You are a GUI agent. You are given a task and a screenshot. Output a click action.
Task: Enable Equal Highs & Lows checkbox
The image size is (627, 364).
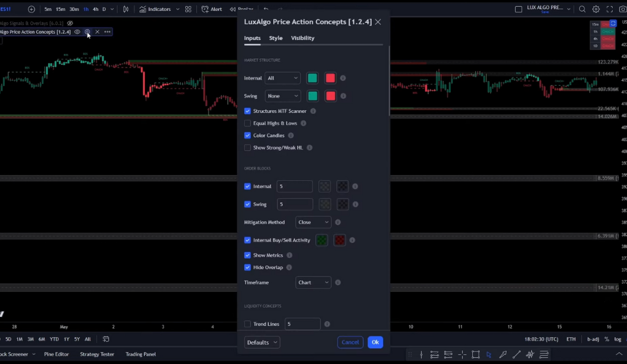tap(247, 123)
